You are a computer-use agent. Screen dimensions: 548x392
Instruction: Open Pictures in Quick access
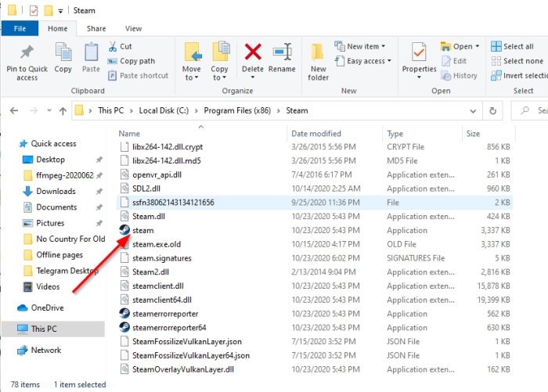pyautogui.click(x=43, y=223)
